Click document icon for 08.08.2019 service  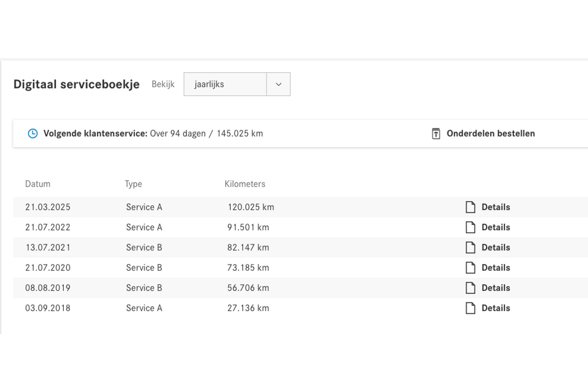point(470,288)
